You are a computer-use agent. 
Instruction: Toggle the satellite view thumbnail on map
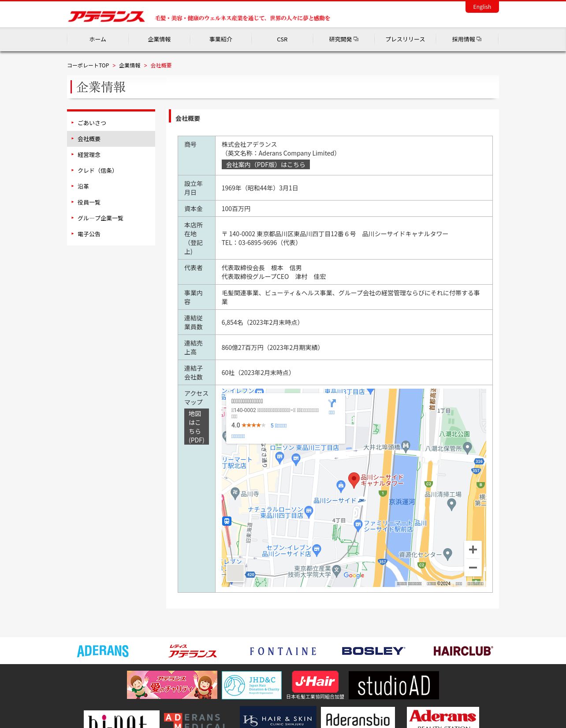[235, 573]
